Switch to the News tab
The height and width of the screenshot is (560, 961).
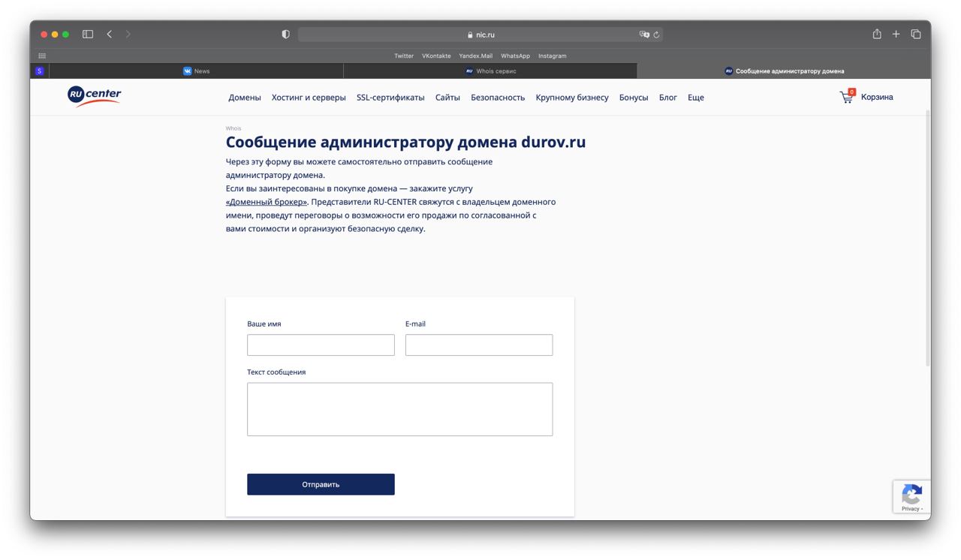pos(196,71)
